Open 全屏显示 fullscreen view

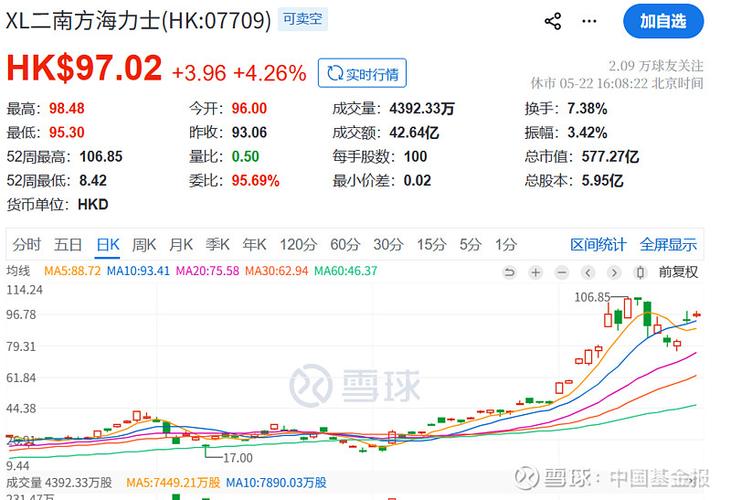(668, 245)
